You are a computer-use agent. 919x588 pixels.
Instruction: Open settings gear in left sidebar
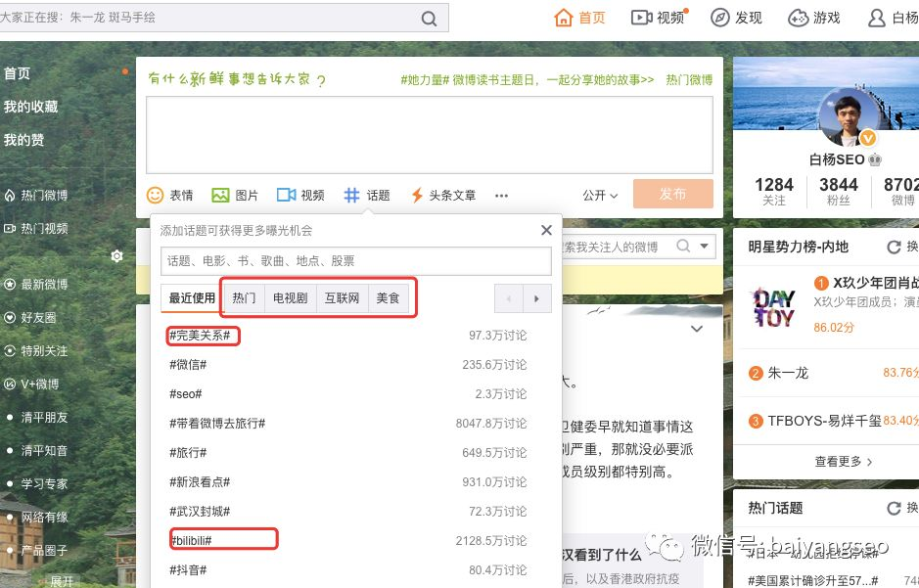116,256
